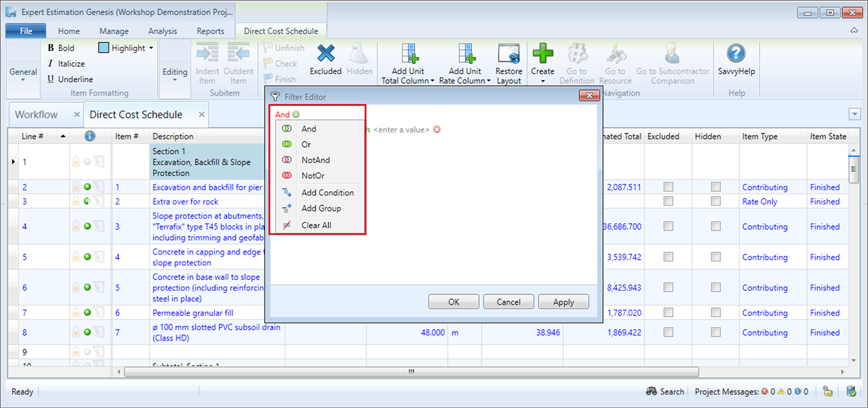Open Search in the status bar
Viewport: 868px width, 408px height.
pyautogui.click(x=665, y=392)
